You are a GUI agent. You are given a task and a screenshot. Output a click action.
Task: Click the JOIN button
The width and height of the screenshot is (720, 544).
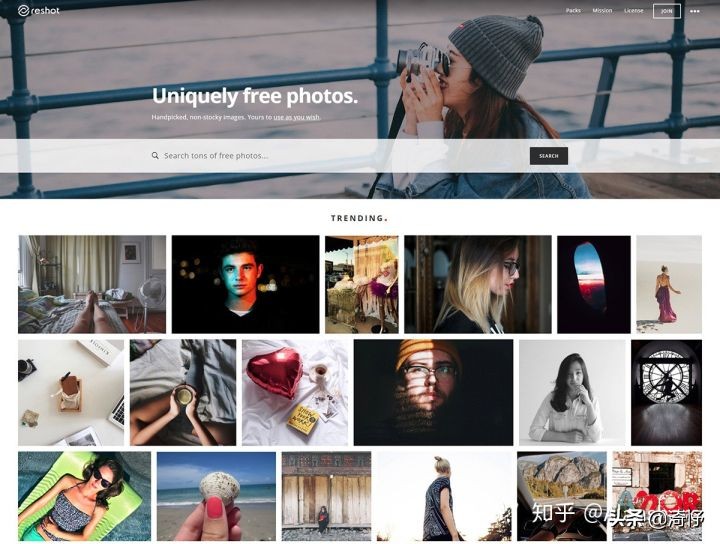tap(667, 11)
